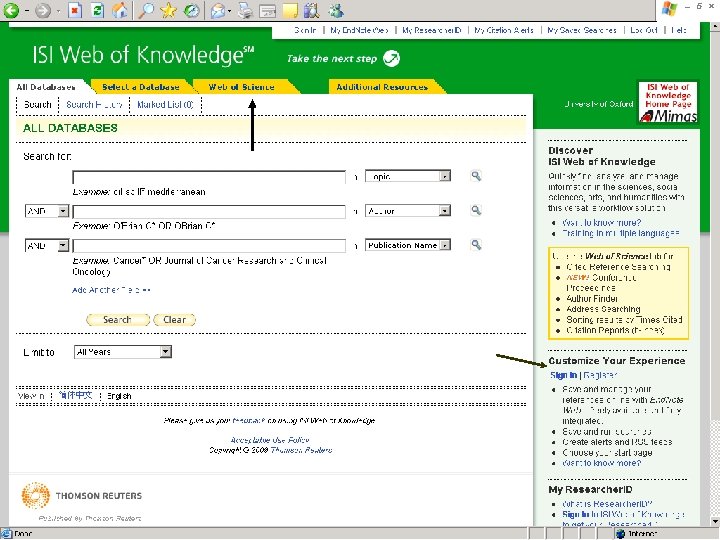Click the grey Forward arrow button
The width and height of the screenshot is (720, 540).
[x=43, y=10]
